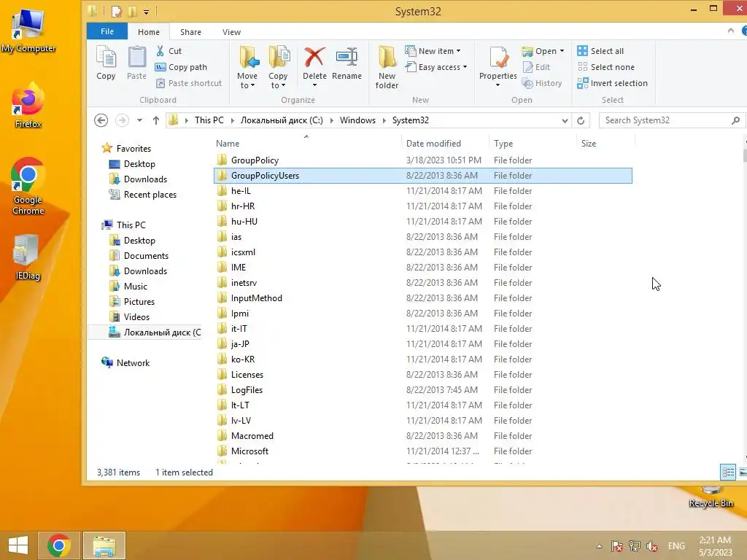Click the red Delete X icon

pos(314,58)
